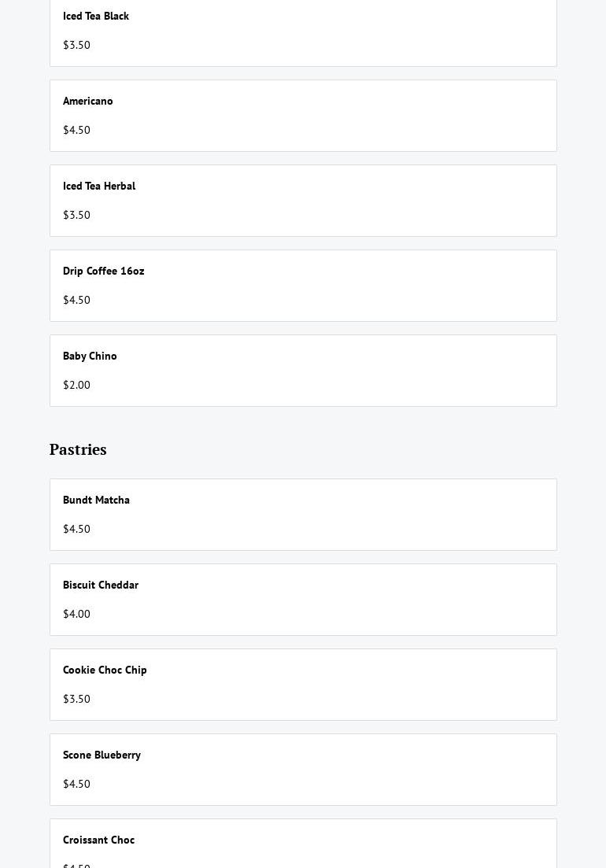Viewport: 606px width, 868px height.
Task: Click the Iced Tea Herbal $3.50 price
Action: pos(76,215)
